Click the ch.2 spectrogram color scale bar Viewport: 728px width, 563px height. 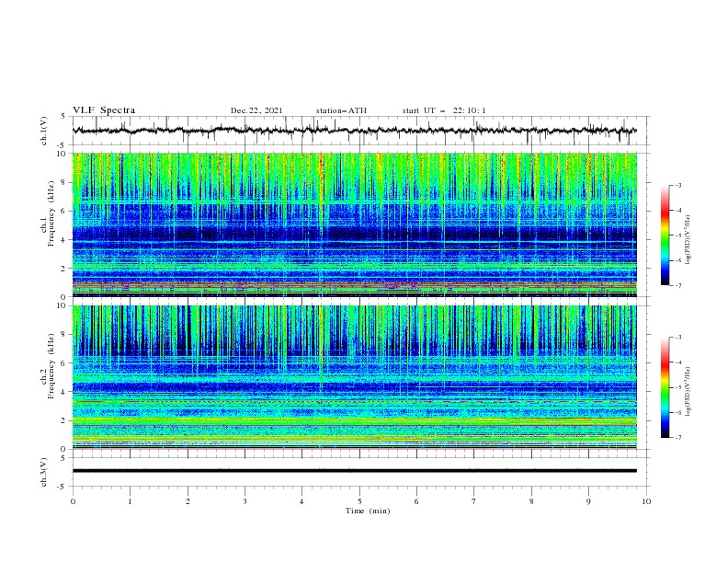click(665, 387)
